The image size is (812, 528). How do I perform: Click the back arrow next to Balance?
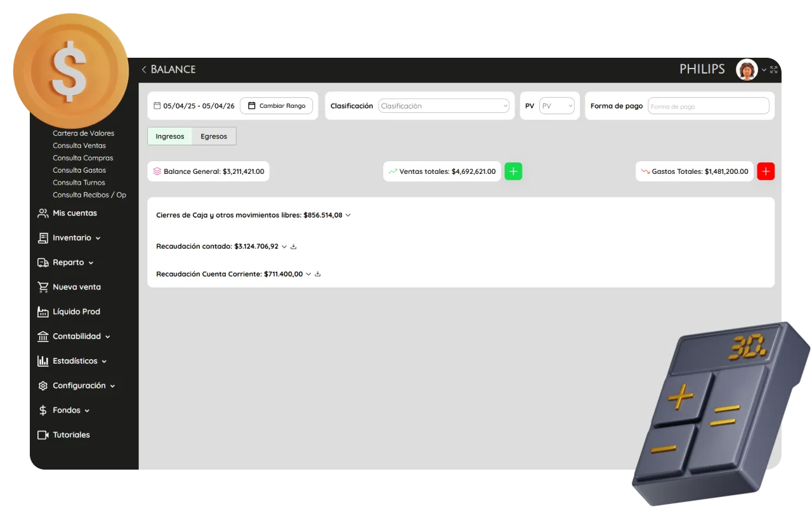pyautogui.click(x=144, y=69)
